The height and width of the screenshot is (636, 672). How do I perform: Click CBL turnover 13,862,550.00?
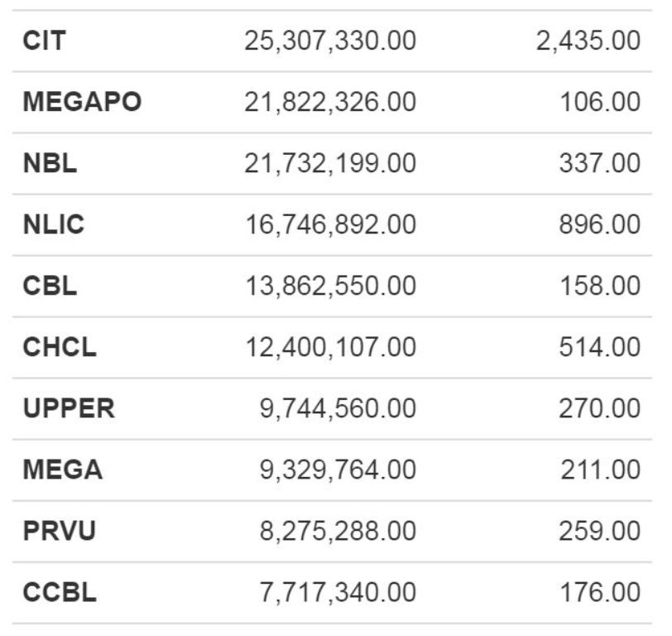pos(330,286)
